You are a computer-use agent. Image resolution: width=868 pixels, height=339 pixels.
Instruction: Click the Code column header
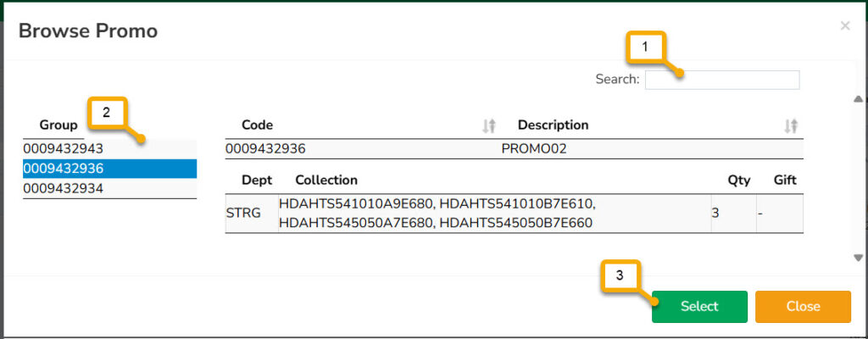pyautogui.click(x=258, y=125)
